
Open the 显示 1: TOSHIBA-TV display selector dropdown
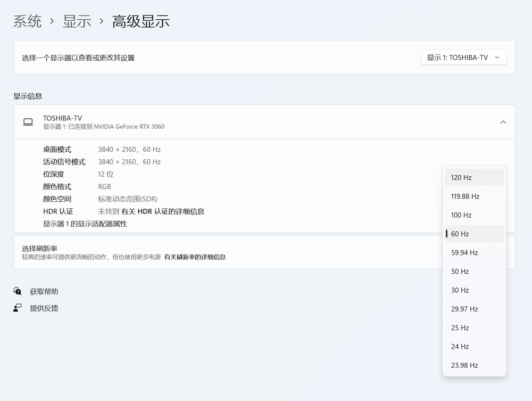pyautogui.click(x=463, y=57)
